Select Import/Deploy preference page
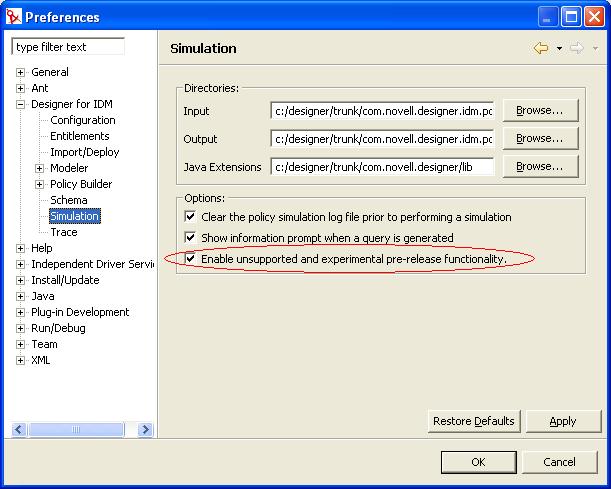 click(x=85, y=152)
